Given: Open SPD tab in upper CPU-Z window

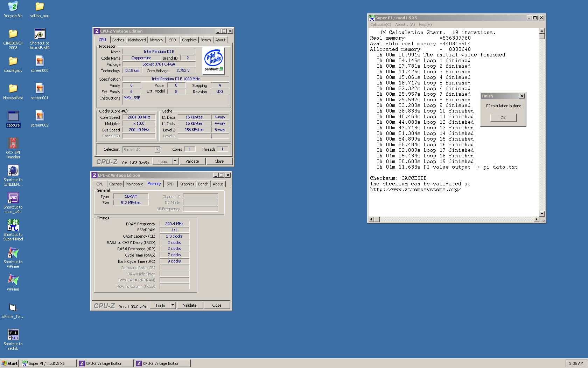Looking at the screenshot, I should pyautogui.click(x=173, y=40).
